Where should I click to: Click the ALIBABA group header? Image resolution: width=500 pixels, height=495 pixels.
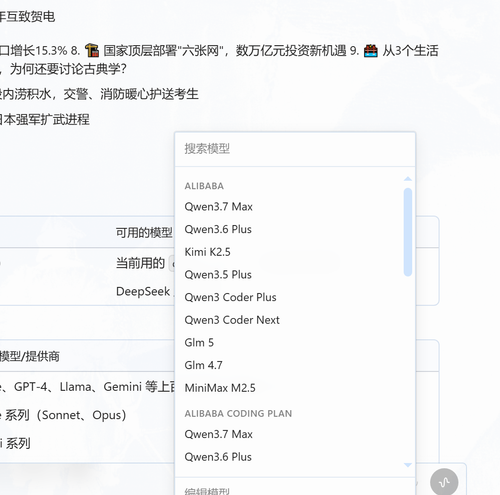click(204, 186)
